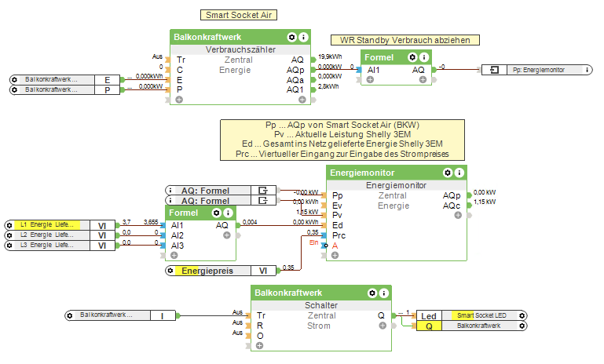Click the Energiemonitor block title header
The height and width of the screenshot is (364, 604).
click(397, 173)
